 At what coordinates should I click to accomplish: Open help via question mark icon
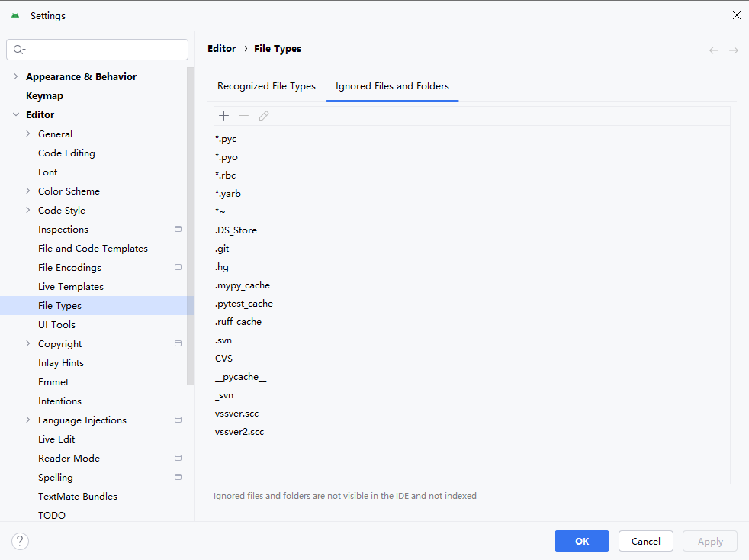click(x=20, y=542)
